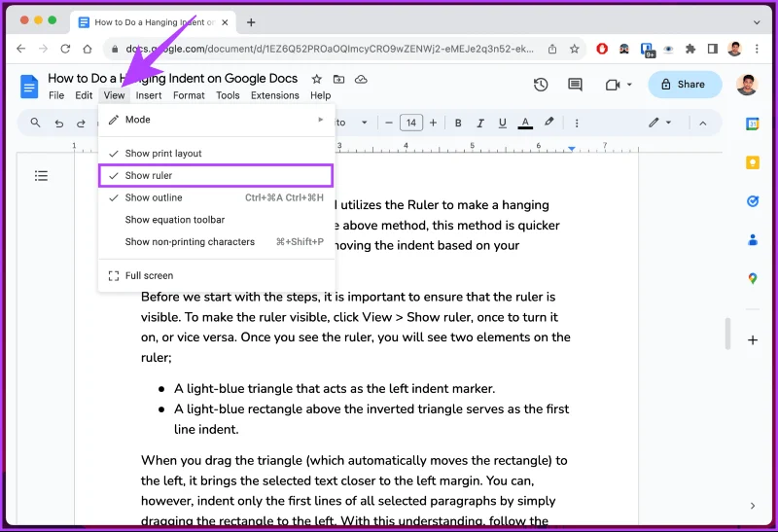Open the Extensions menu
Screen dimensions: 778x532
275,95
